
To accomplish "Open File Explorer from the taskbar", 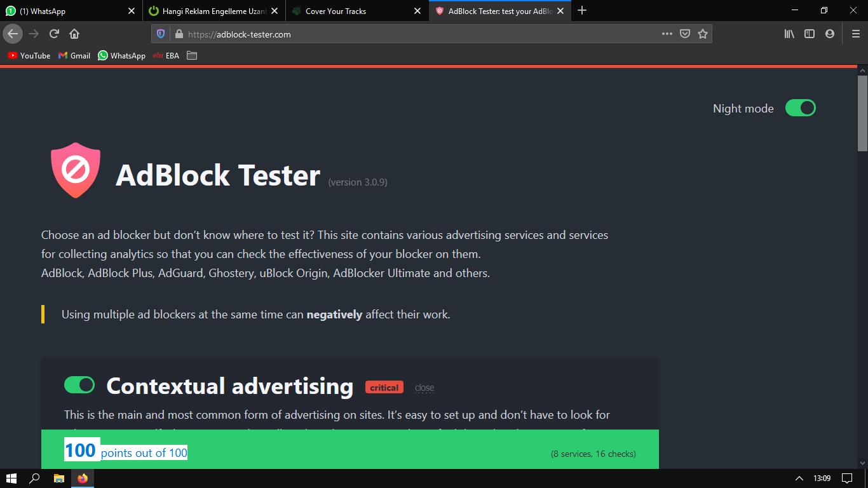I will pyautogui.click(x=58, y=478).
